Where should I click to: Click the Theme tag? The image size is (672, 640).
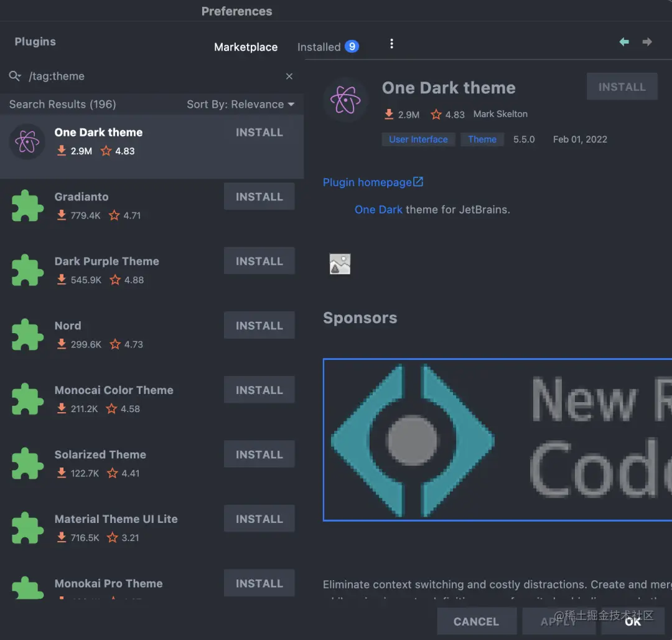[x=482, y=139]
